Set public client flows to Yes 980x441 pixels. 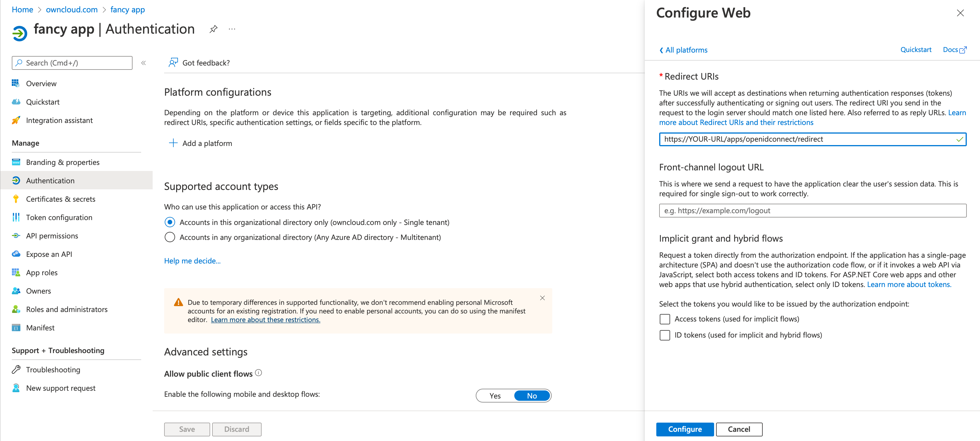[x=495, y=395]
